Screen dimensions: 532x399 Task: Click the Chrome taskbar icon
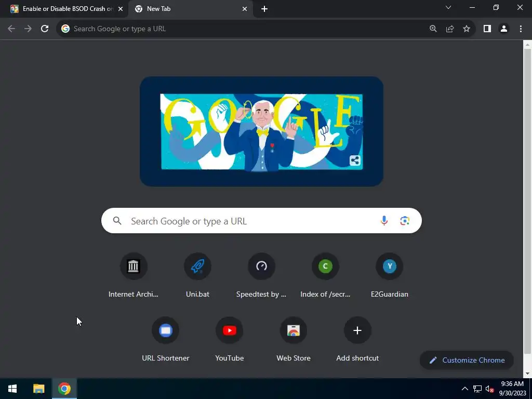pos(64,389)
